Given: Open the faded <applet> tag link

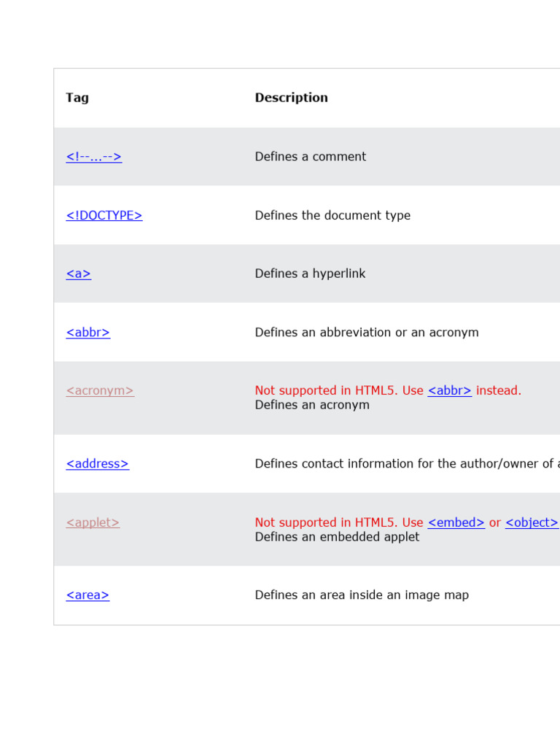Looking at the screenshot, I should (93, 522).
